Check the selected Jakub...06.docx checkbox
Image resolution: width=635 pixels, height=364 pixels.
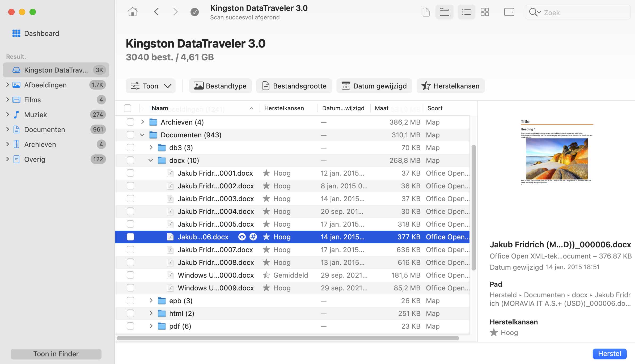130,237
